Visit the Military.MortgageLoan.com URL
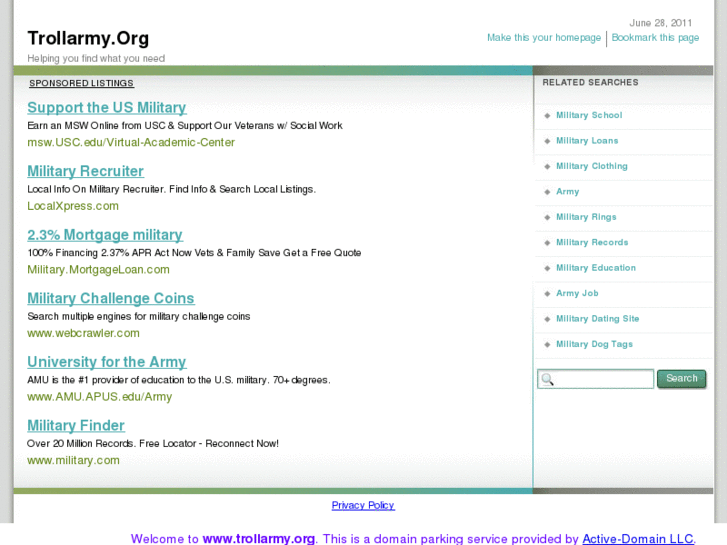The height and width of the screenshot is (545, 727). coord(98,269)
